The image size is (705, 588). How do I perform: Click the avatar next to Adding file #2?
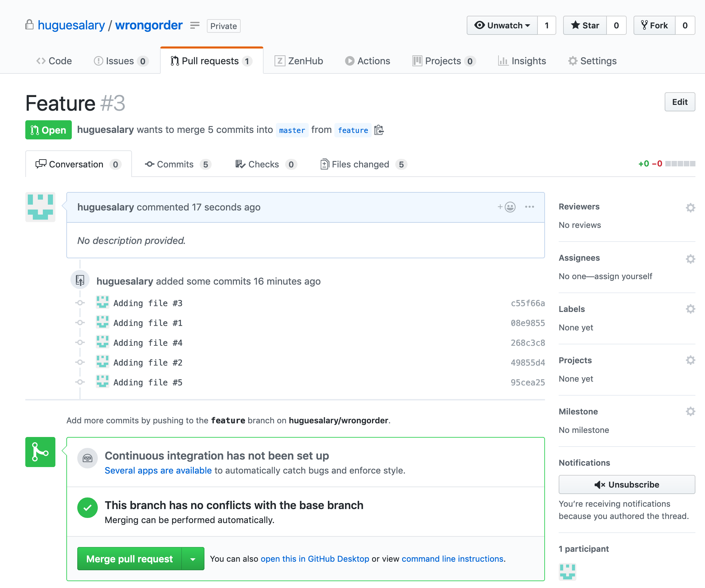(102, 362)
